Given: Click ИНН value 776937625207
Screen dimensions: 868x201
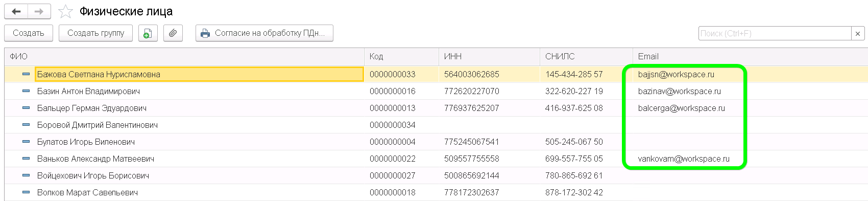Looking at the screenshot, I should (472, 108).
